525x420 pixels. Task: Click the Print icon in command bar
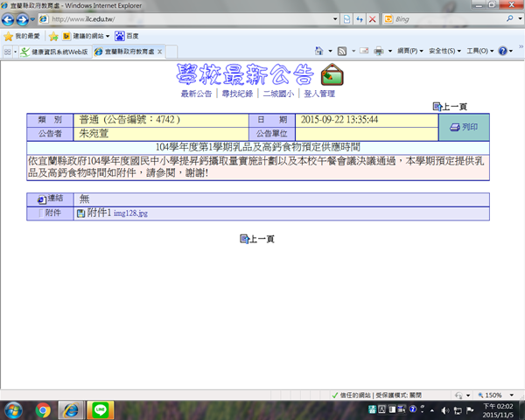[377, 52]
